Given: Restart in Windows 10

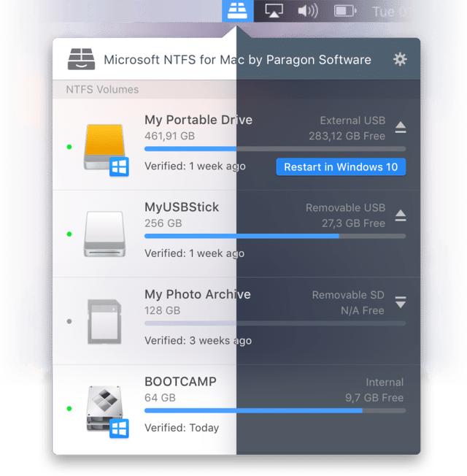Looking at the screenshot, I should point(341,166).
